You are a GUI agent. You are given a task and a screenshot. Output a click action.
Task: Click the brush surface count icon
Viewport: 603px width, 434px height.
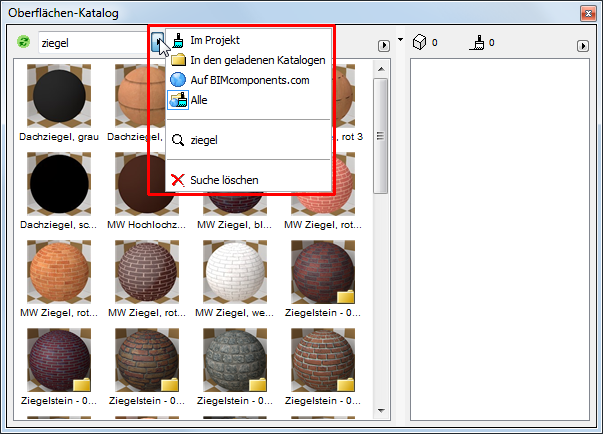pos(477,42)
